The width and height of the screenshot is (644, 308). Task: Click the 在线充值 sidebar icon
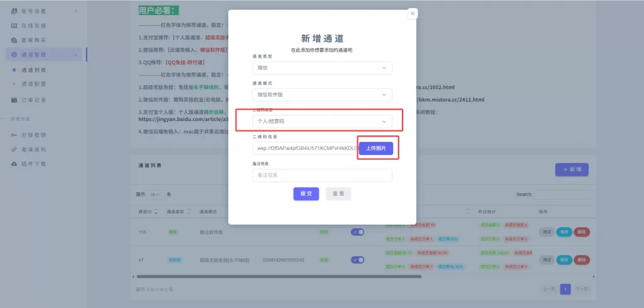(14, 25)
